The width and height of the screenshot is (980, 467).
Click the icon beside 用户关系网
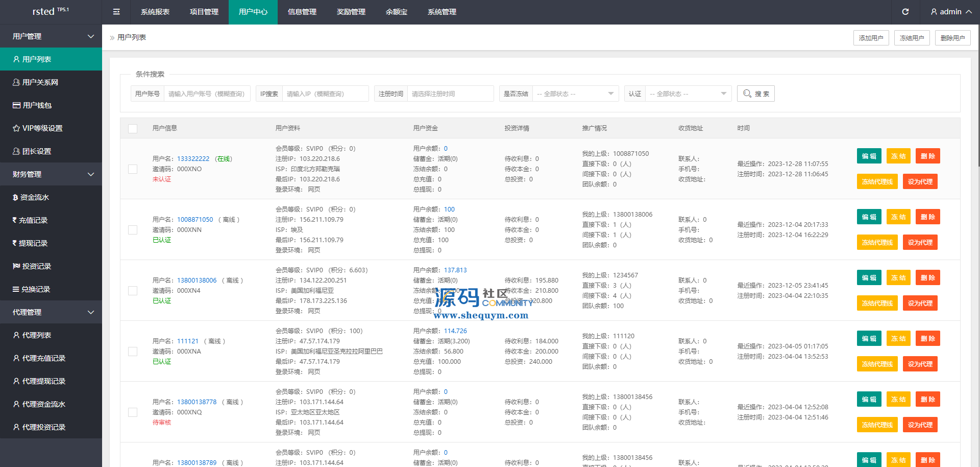[x=16, y=82]
